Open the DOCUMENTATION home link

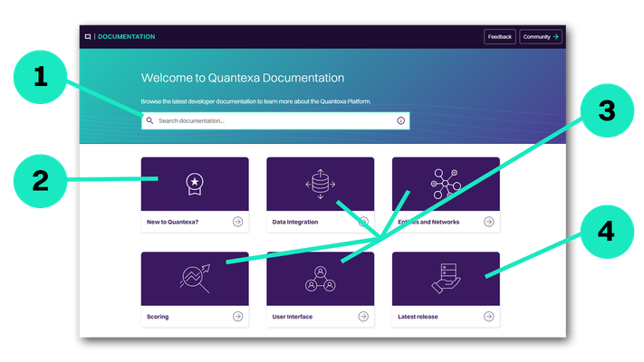(x=127, y=37)
